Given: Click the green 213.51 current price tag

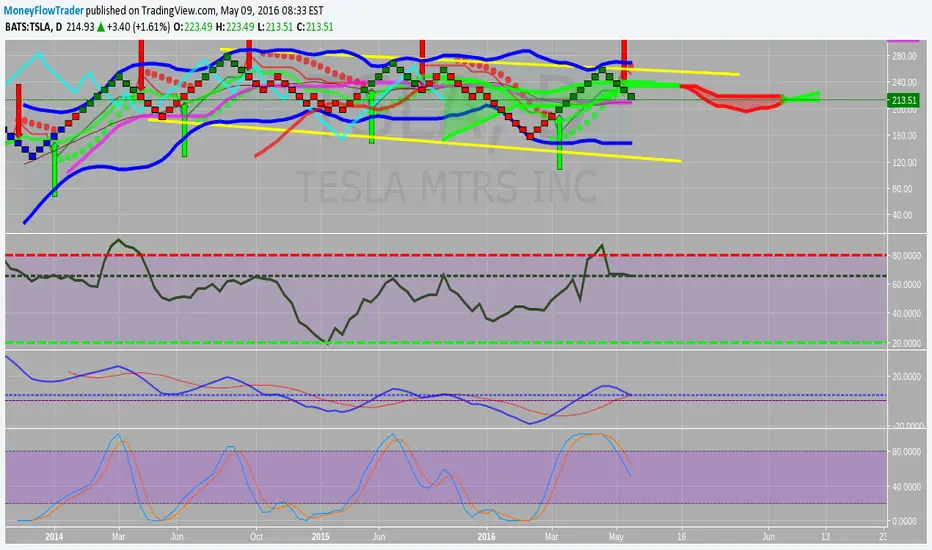Looking at the screenshot, I should tap(903, 100).
